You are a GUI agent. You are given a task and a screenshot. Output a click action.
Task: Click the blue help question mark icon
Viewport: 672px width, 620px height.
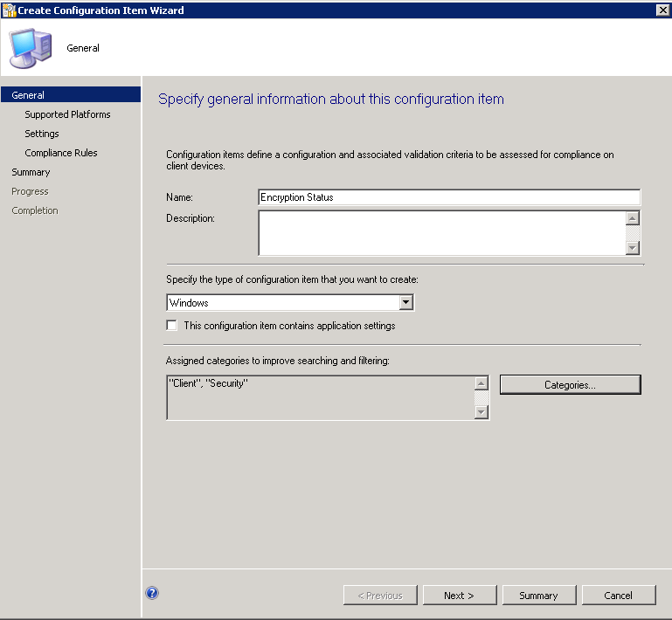click(x=152, y=593)
